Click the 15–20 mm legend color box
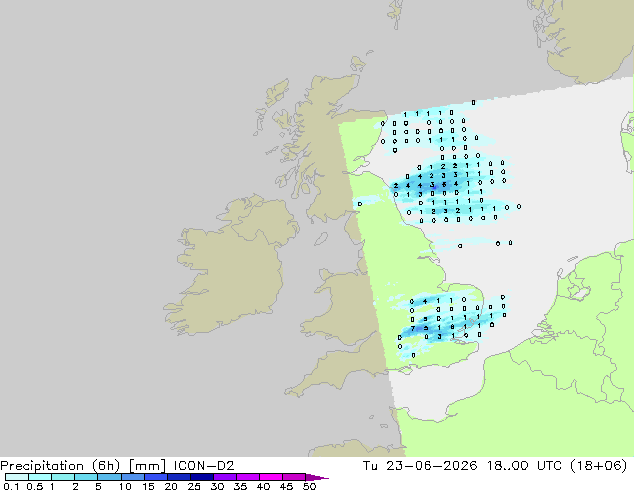The height and width of the screenshot is (490, 634). [156, 477]
